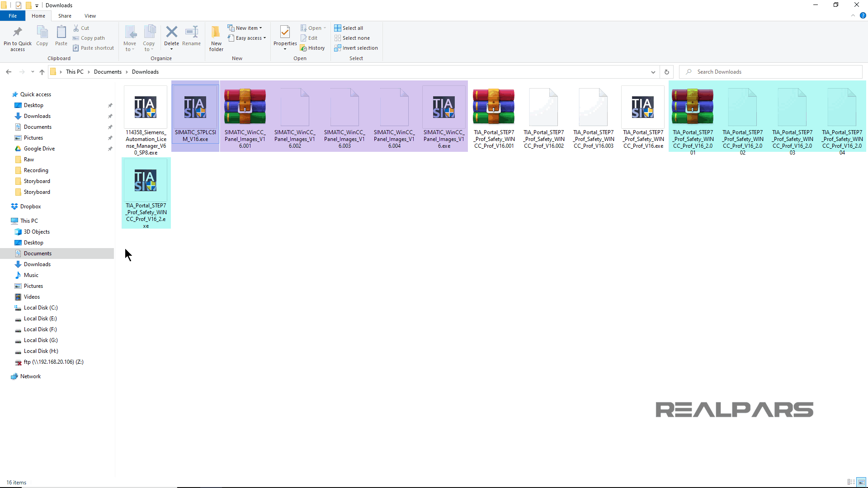This screenshot has width=868, height=488.
Task: Open Google Drive in sidebar
Action: 39,149
